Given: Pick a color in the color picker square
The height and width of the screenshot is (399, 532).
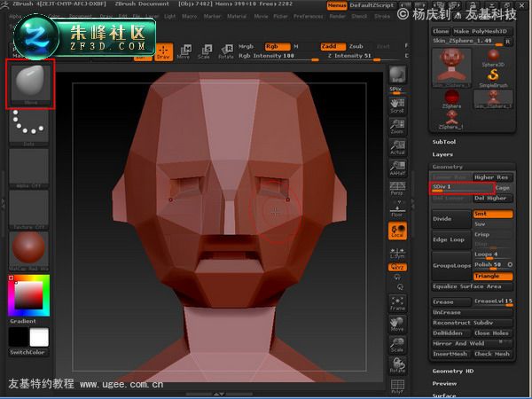Looking at the screenshot, I should click(x=28, y=295).
